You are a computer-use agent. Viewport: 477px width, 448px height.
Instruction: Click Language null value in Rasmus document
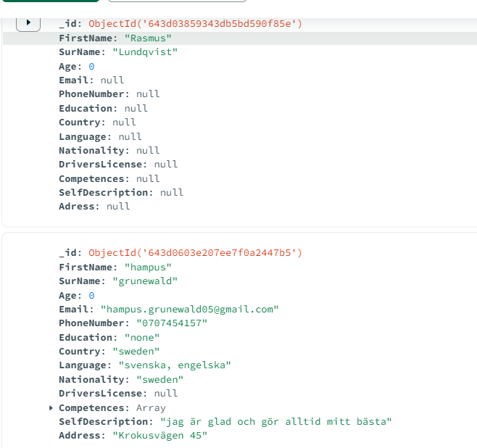pos(130,137)
